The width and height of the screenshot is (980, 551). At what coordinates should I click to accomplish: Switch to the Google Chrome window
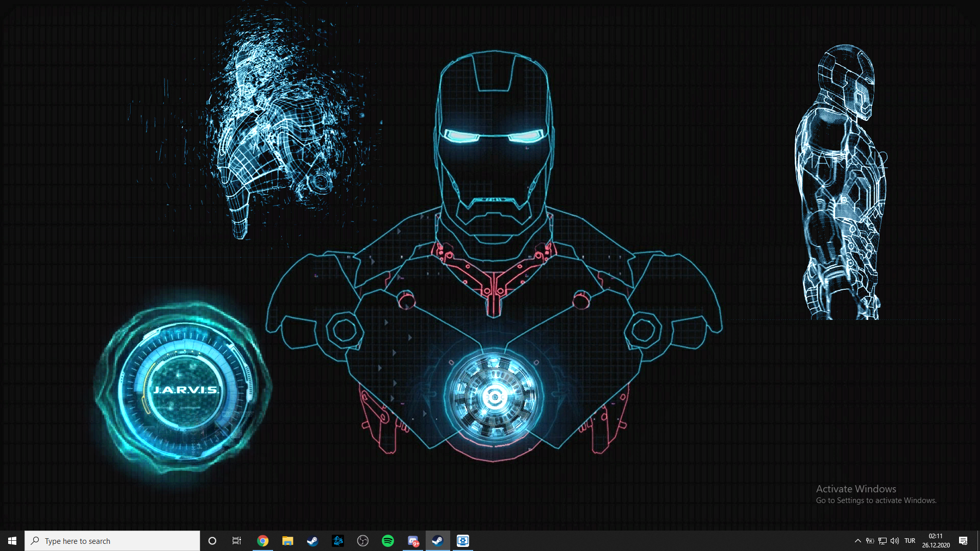(x=263, y=541)
